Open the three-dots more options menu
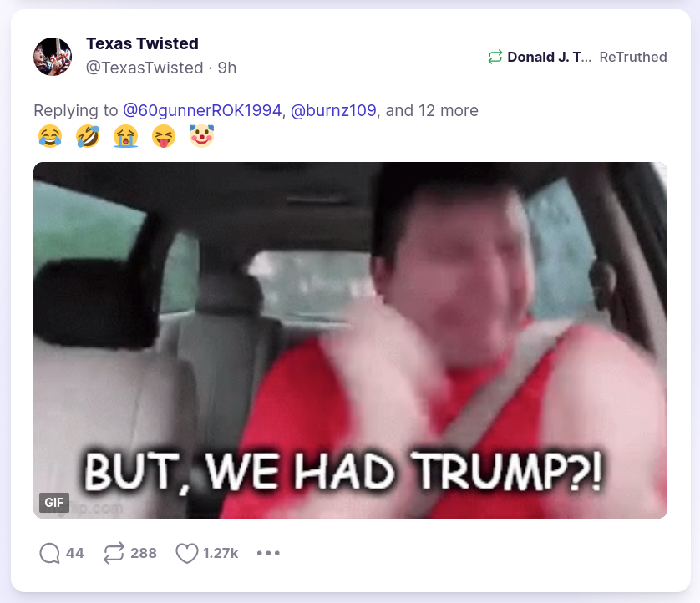 click(x=268, y=553)
